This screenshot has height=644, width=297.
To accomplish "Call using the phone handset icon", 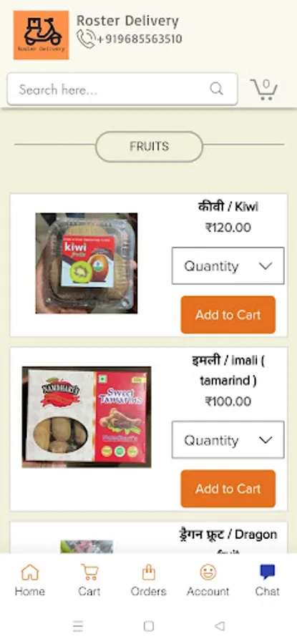I will click(x=86, y=39).
